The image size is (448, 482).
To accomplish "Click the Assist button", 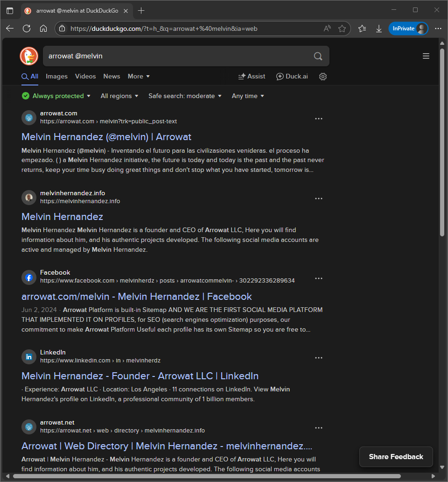I will point(252,76).
